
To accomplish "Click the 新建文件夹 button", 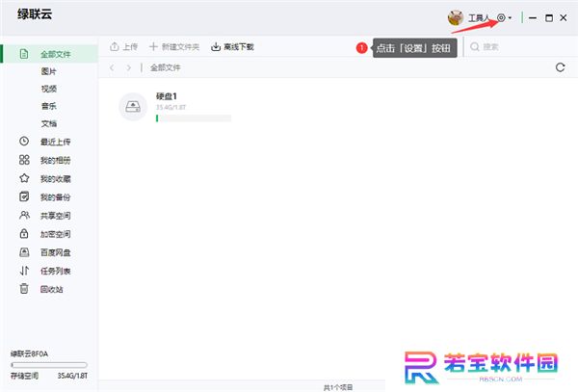I will pos(174,47).
